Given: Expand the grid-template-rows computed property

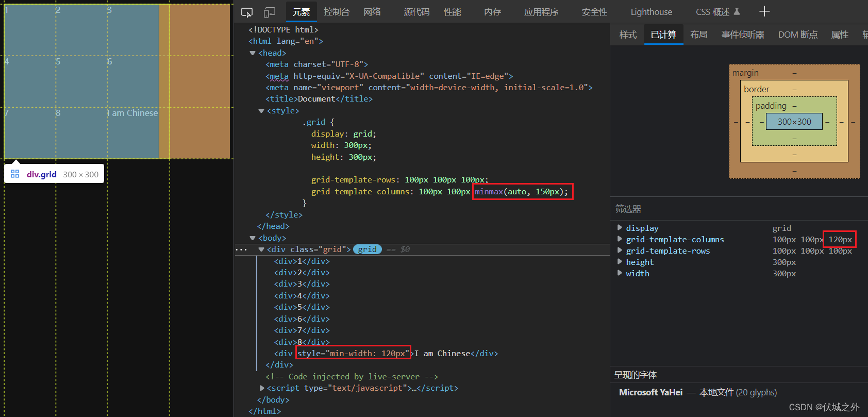Looking at the screenshot, I should pos(620,250).
